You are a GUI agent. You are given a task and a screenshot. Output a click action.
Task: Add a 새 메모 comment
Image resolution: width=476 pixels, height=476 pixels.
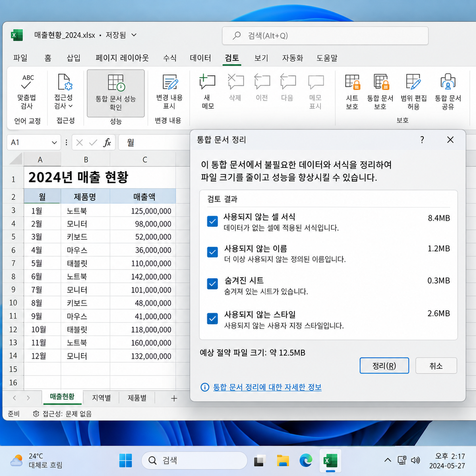coord(208,93)
